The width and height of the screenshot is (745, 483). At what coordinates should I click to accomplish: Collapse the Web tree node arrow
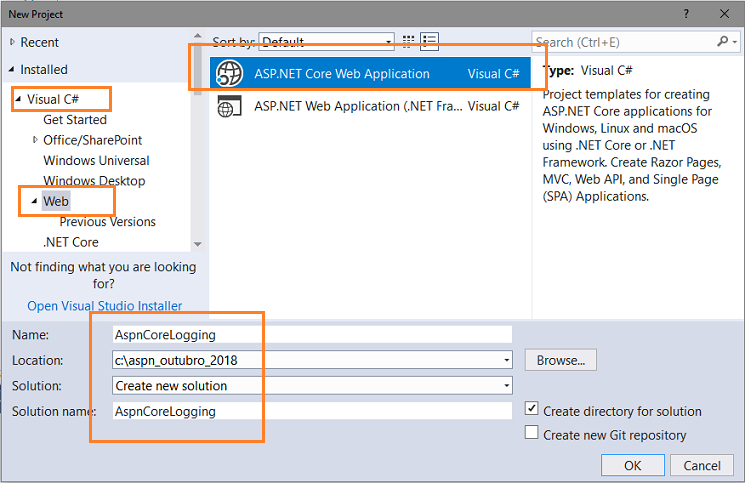(x=34, y=201)
